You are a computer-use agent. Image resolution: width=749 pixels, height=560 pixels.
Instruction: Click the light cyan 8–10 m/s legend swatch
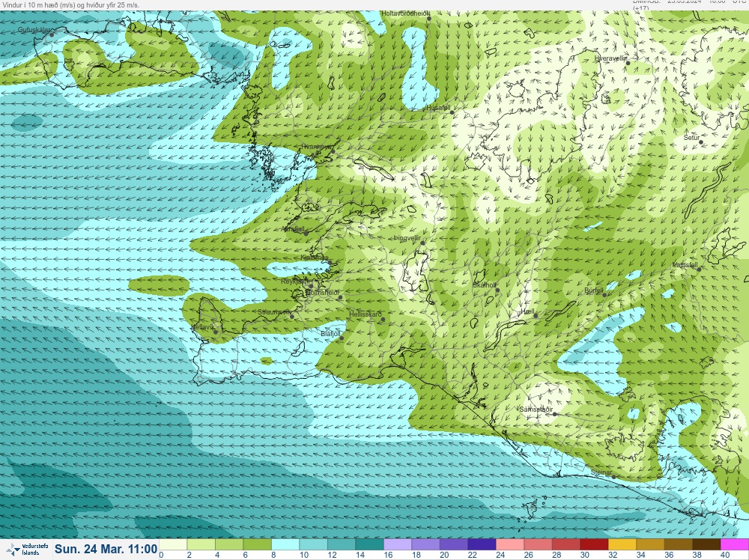tap(285, 545)
